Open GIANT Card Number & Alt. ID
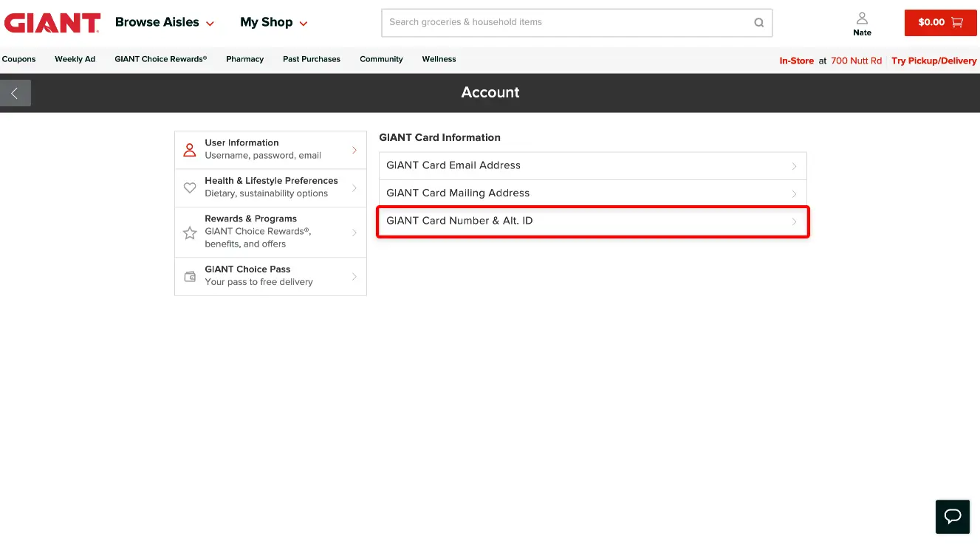 click(x=593, y=221)
